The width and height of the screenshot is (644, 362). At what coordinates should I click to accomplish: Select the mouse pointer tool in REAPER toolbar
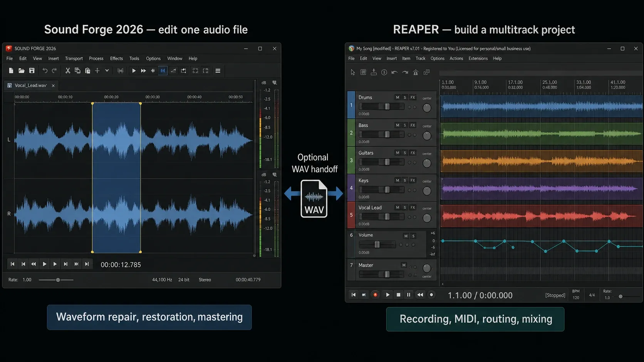pos(352,72)
